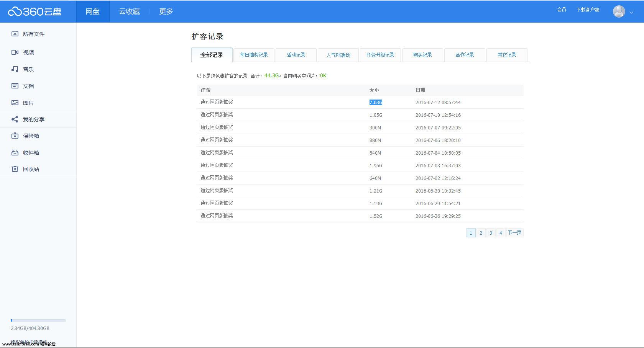Click the 下载客户端 link
644x348 pixels.
(588, 10)
